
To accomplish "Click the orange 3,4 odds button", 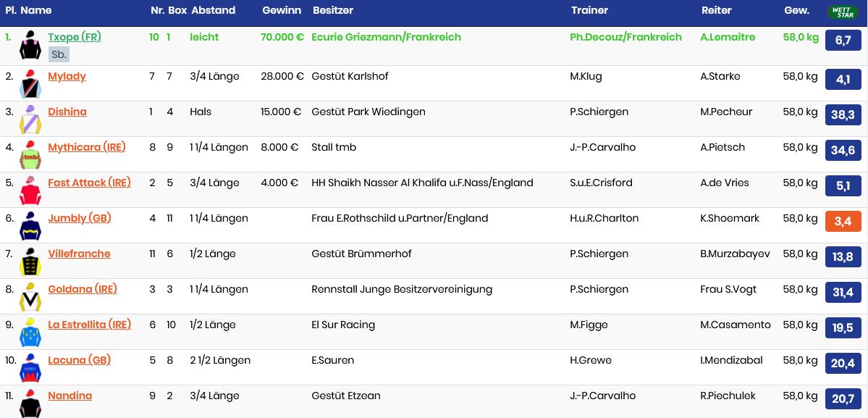I will (843, 221).
